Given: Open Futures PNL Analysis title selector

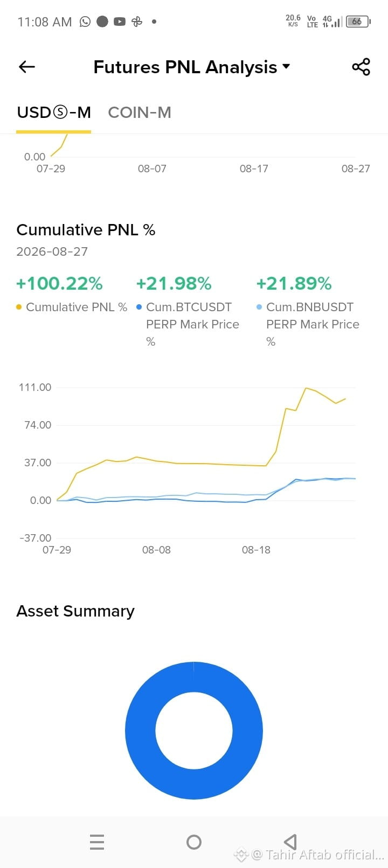Looking at the screenshot, I should pos(185,67).
